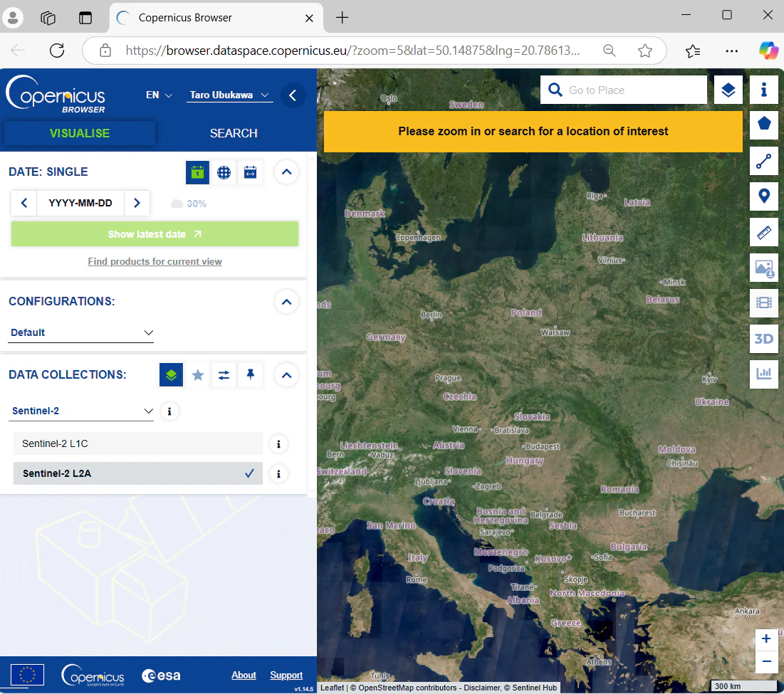784x694 pixels.
Task: Open the About link in footer
Action: (244, 675)
